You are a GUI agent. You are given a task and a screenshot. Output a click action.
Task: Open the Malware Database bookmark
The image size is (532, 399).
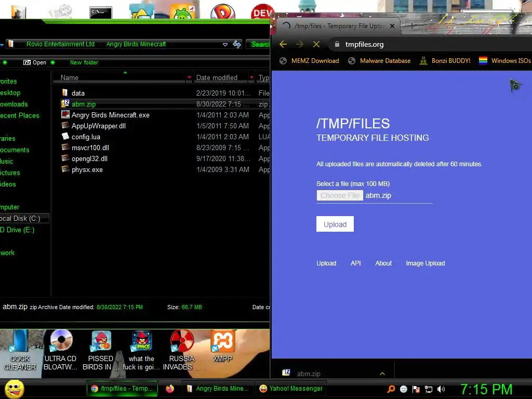click(379, 61)
